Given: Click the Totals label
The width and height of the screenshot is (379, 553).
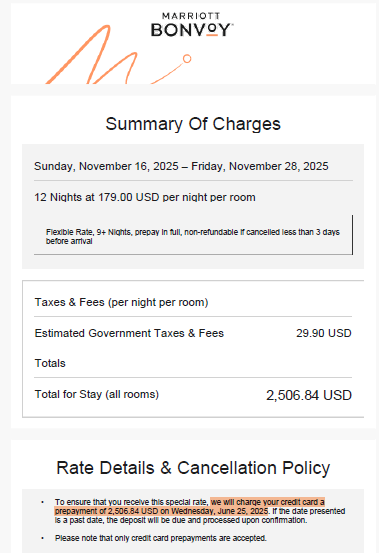Looking at the screenshot, I should (x=50, y=363).
